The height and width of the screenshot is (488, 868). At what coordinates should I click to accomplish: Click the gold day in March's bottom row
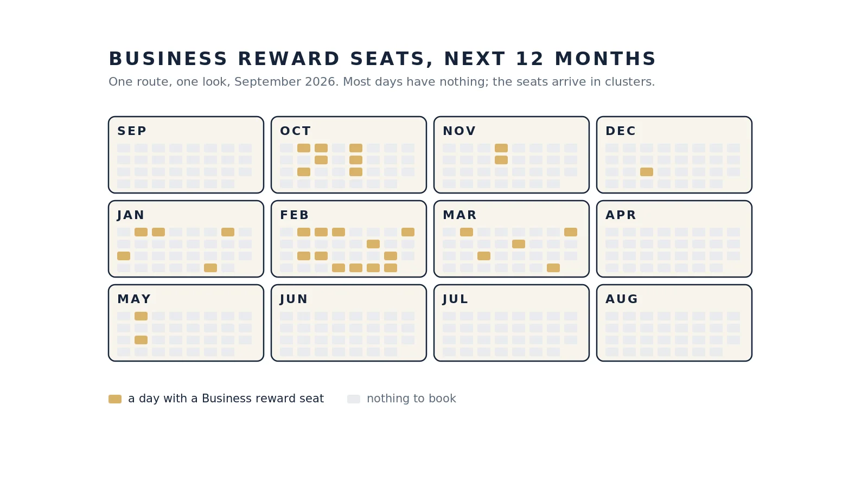[x=553, y=268]
